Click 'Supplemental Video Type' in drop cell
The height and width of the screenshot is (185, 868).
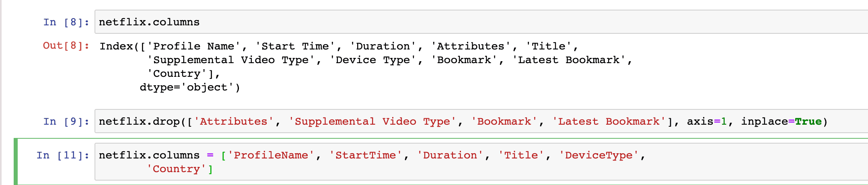coord(372,121)
